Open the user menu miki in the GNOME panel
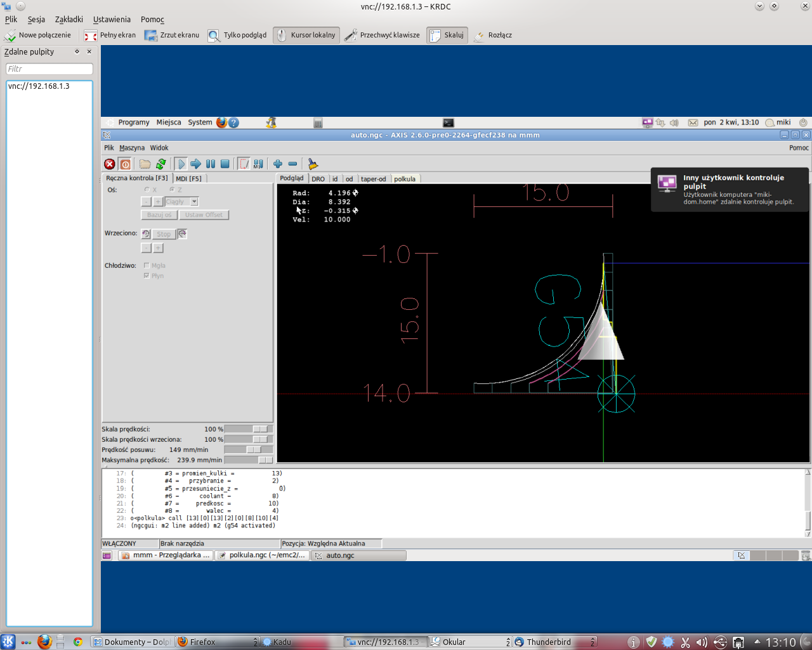The height and width of the screenshot is (650, 812). (x=778, y=123)
